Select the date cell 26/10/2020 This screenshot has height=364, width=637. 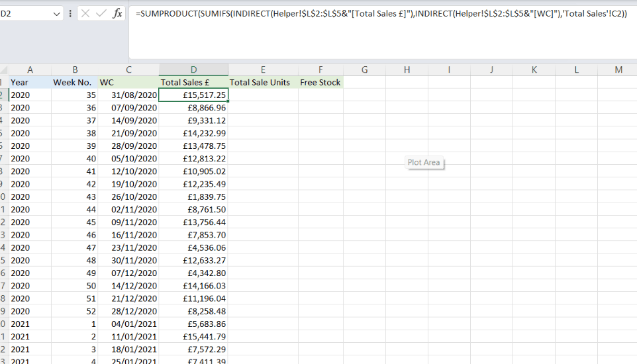click(x=128, y=197)
